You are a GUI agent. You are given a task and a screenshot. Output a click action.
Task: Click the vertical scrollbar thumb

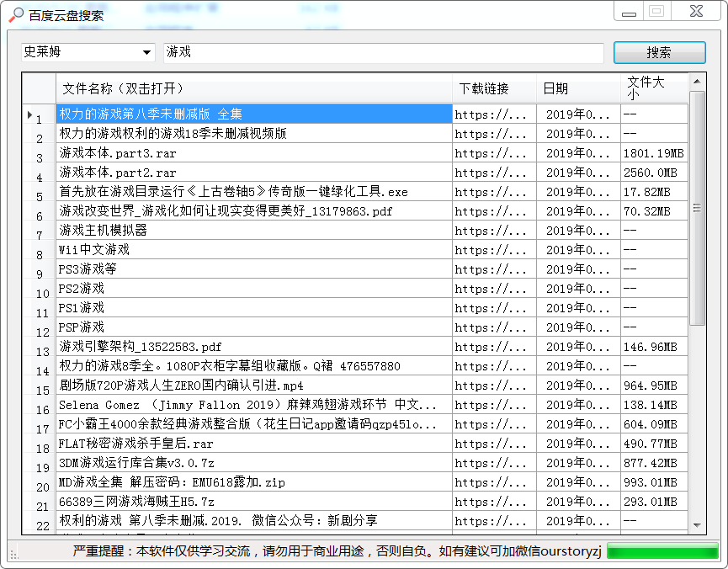pos(697,208)
